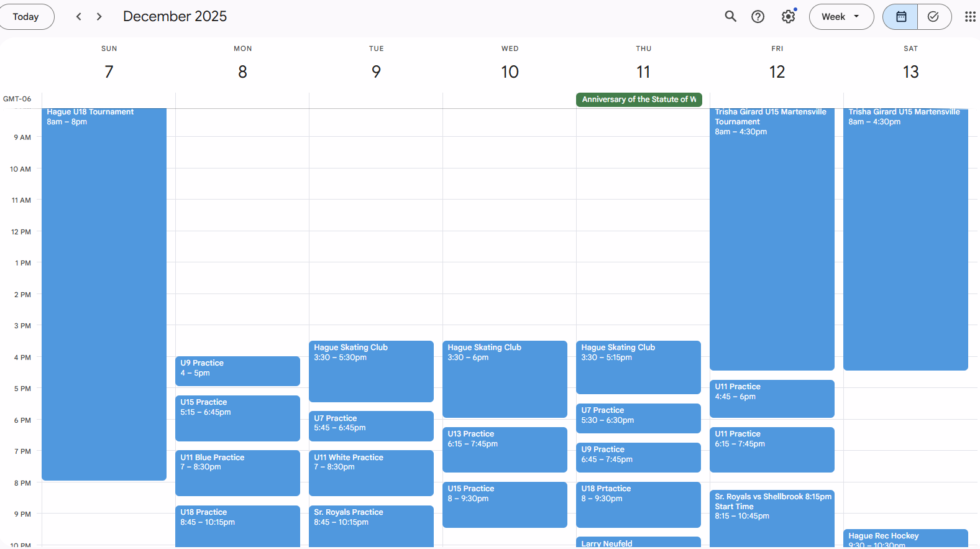Select Friday 12 date header
980x549 pixels.
coord(777,72)
